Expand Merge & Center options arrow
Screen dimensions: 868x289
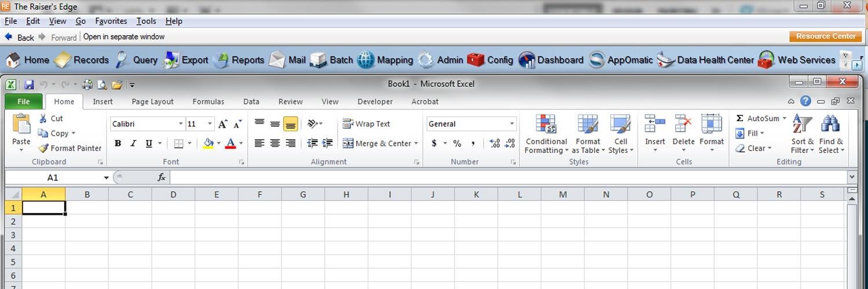click(416, 144)
